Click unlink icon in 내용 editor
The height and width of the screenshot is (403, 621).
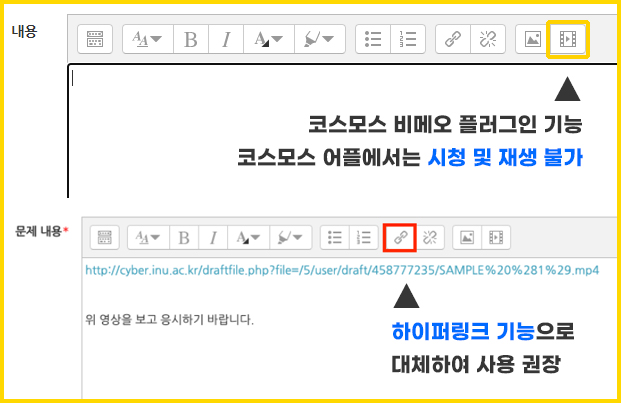click(x=488, y=39)
